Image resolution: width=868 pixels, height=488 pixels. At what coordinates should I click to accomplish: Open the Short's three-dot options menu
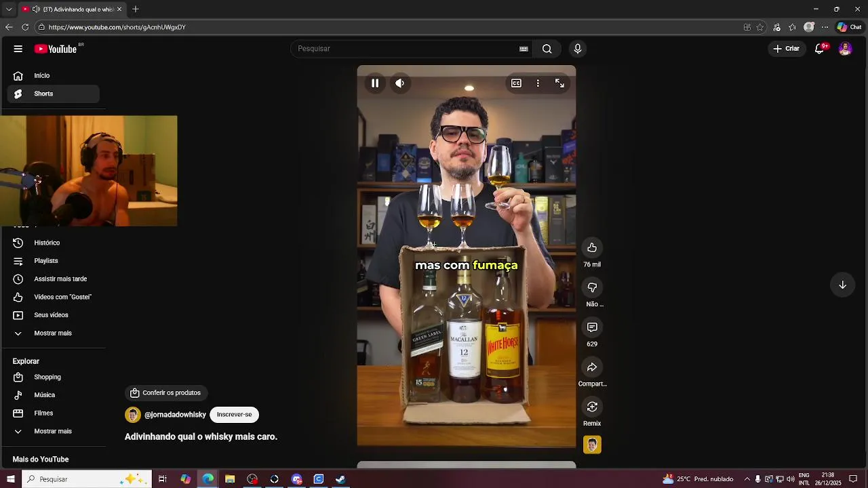[x=538, y=83]
